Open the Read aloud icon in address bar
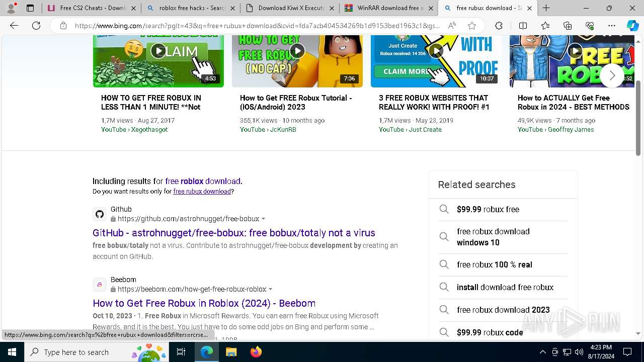 coord(452,26)
